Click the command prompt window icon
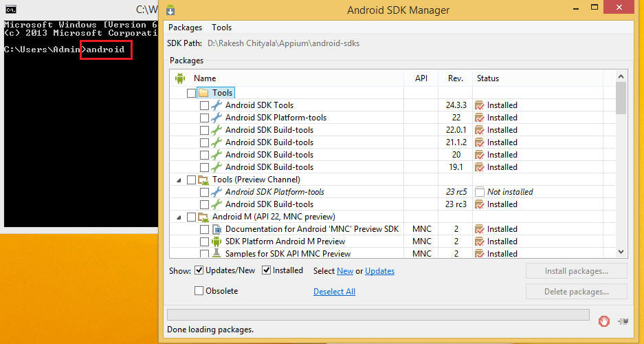644x344 pixels. click(11, 10)
